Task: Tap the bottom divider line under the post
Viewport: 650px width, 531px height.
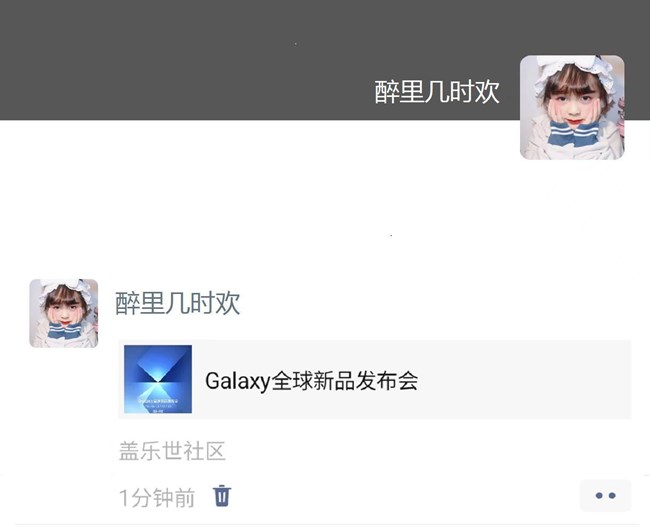Action: (x=325, y=524)
